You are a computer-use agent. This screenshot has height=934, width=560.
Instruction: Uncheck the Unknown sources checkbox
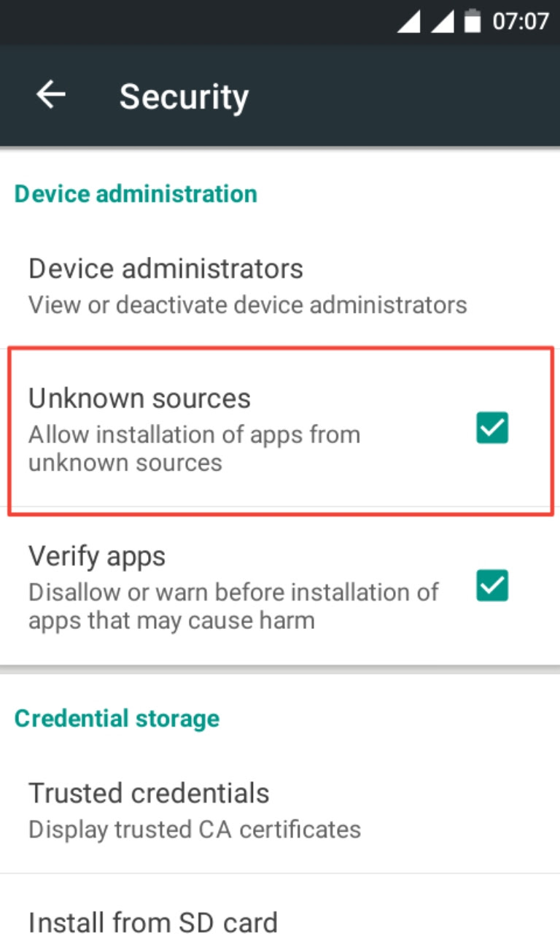coord(492,428)
